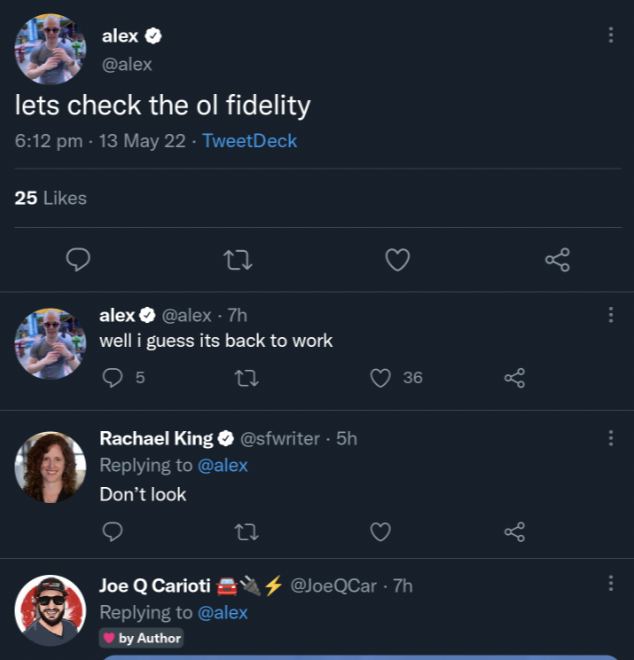634x660 pixels.
Task: Open the TweetDeck source link
Action: pos(249,141)
